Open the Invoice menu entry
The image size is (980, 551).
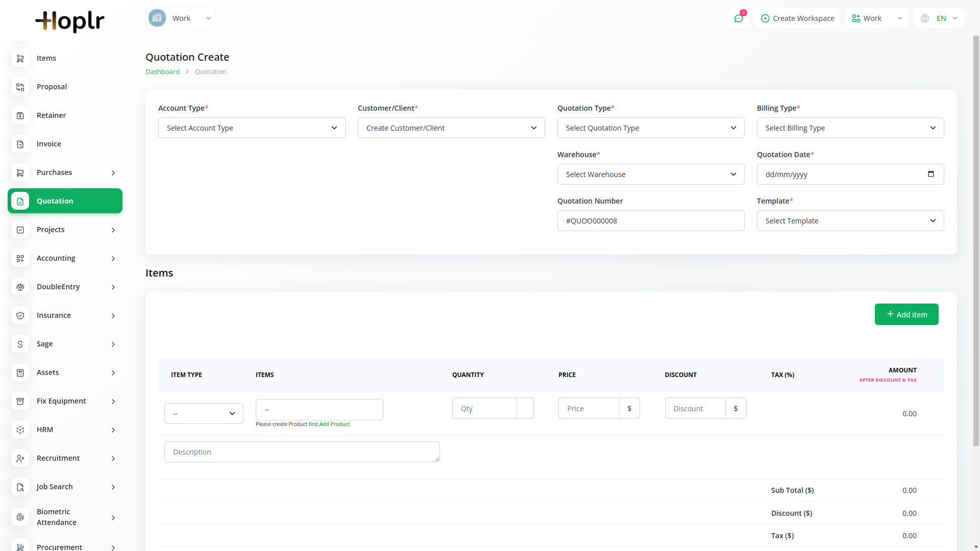tap(65, 144)
